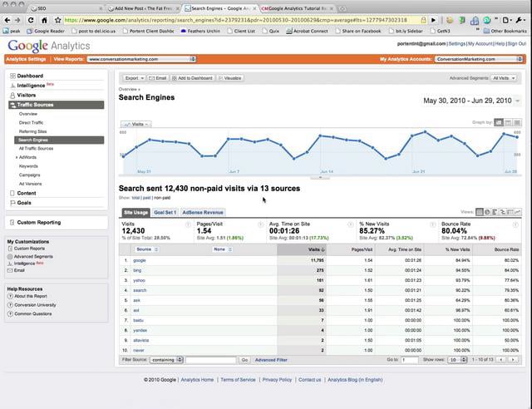Open the Export dropdown menu

coord(134,78)
